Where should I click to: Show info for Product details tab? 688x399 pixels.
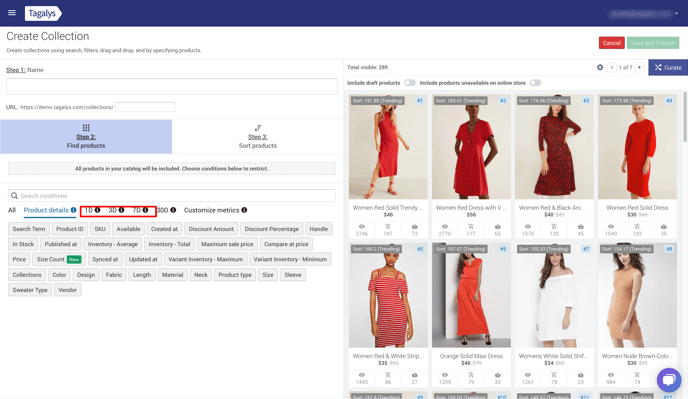(73, 210)
